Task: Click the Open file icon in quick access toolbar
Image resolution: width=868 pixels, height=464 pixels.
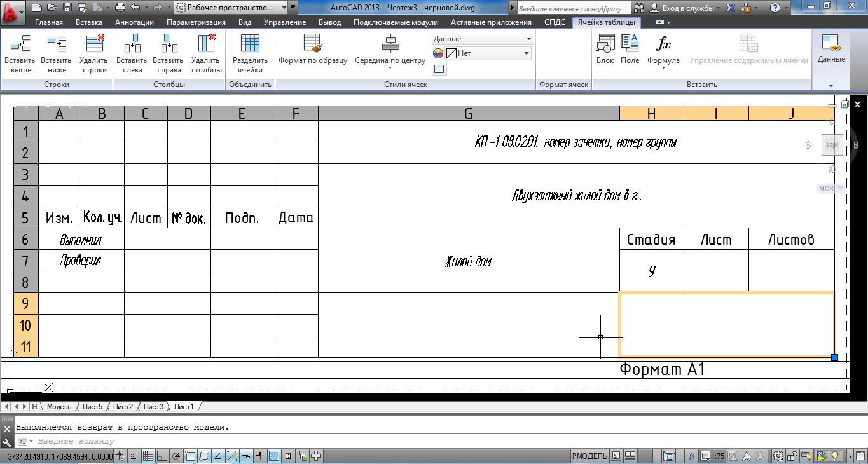Action: [x=52, y=8]
